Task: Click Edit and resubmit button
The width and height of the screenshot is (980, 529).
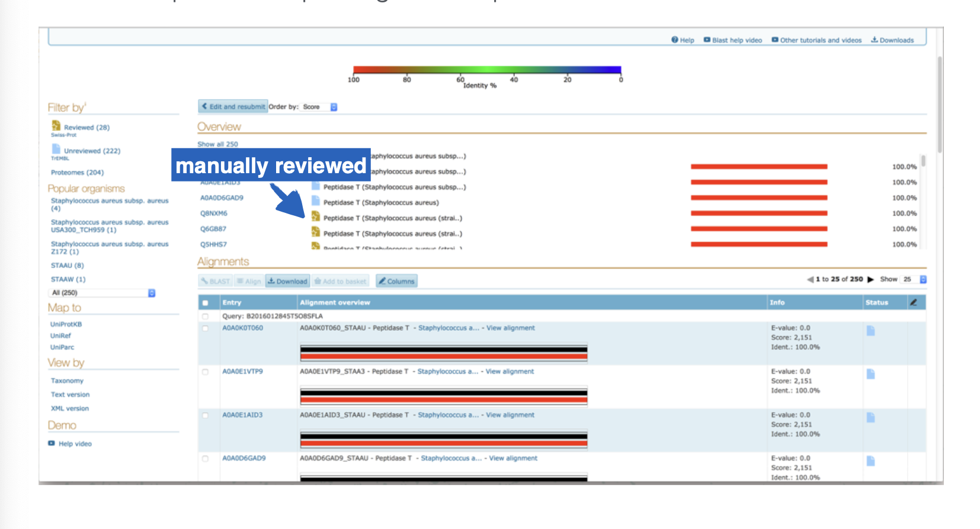Action: (x=233, y=107)
